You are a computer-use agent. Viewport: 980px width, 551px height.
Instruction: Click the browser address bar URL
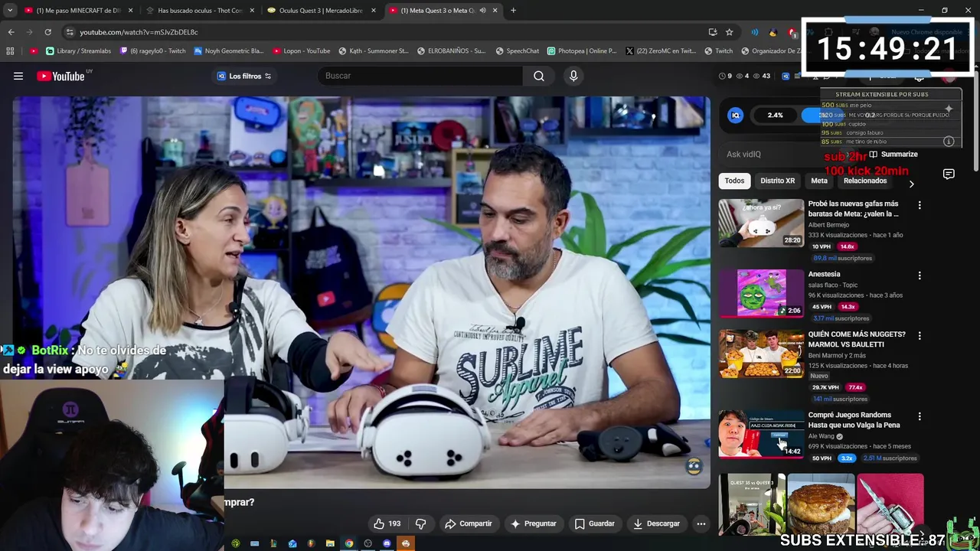point(139,32)
